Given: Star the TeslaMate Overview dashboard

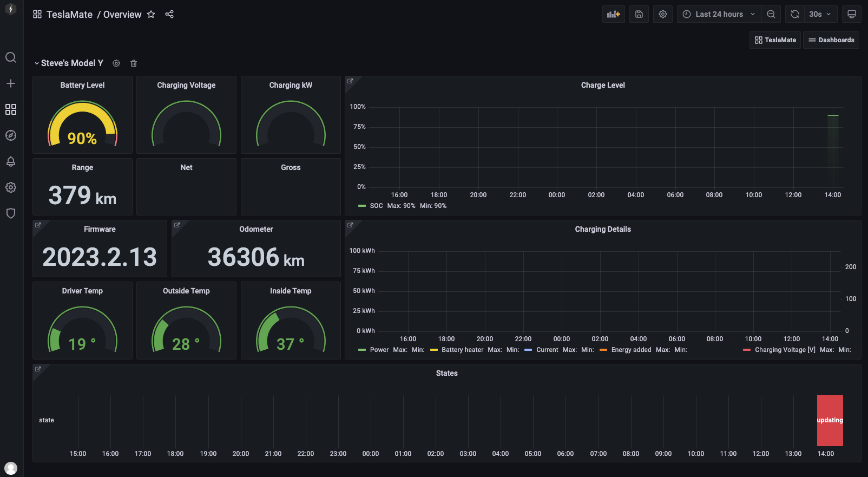Looking at the screenshot, I should click(151, 14).
